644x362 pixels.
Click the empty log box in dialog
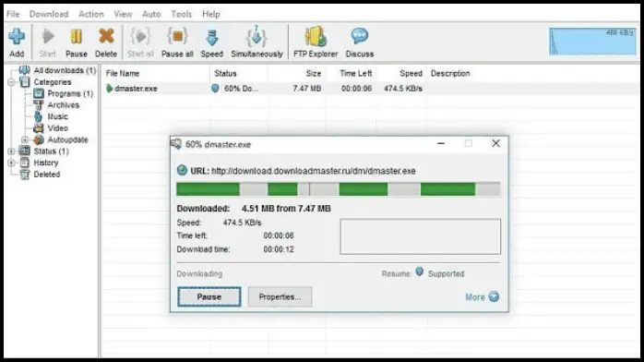tap(420, 236)
